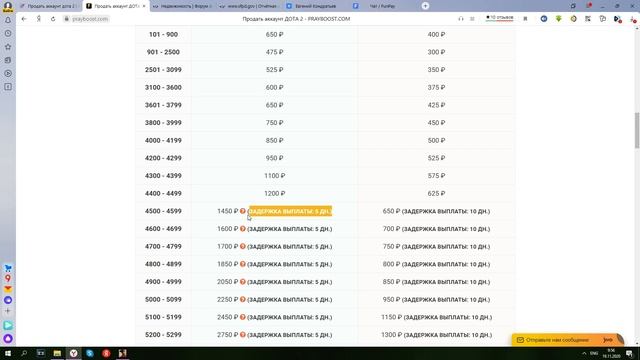640x360 pixels.
Task: Open the maps pin sidebar shortcut
Action: click(x=8, y=278)
